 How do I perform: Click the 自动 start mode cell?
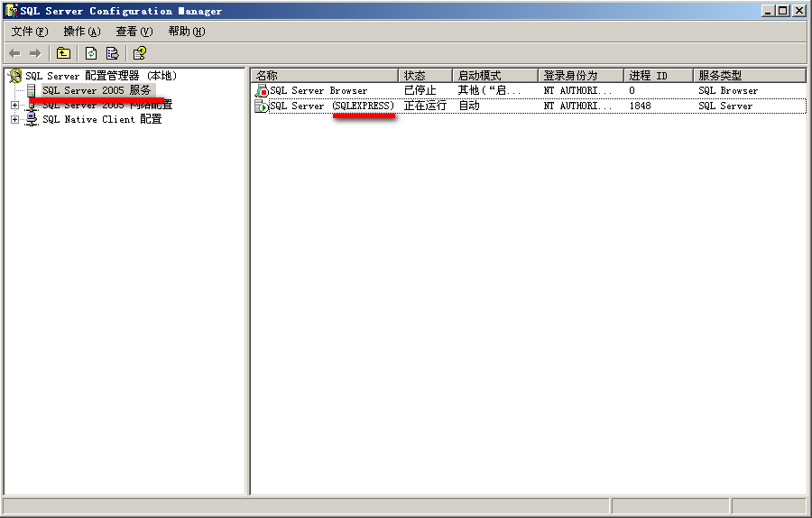point(469,106)
